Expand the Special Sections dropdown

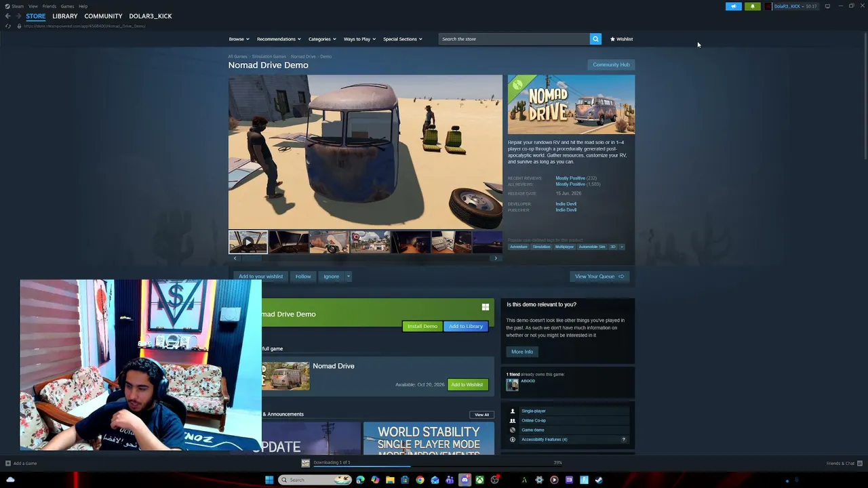pos(403,39)
